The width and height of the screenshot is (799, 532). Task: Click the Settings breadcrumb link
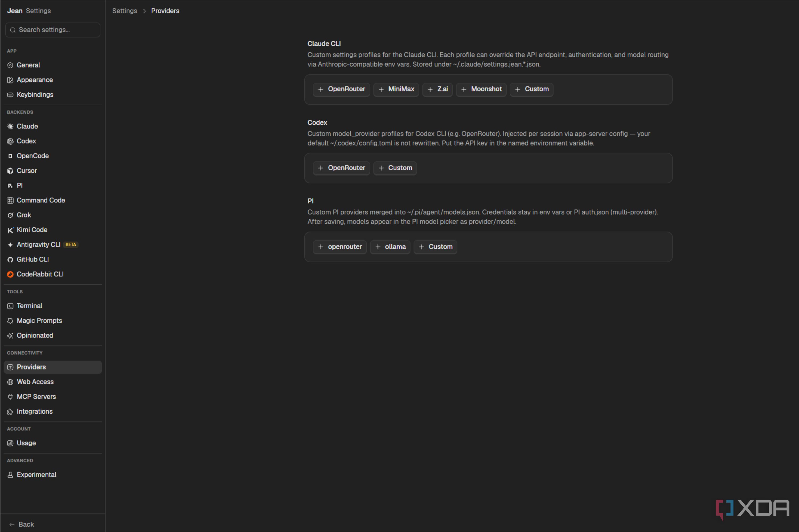125,11
